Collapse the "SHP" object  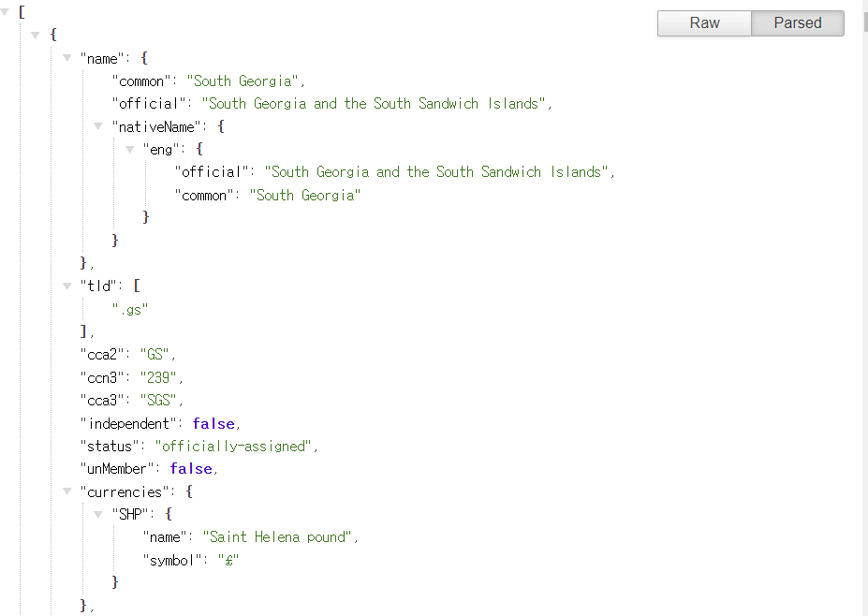point(98,515)
